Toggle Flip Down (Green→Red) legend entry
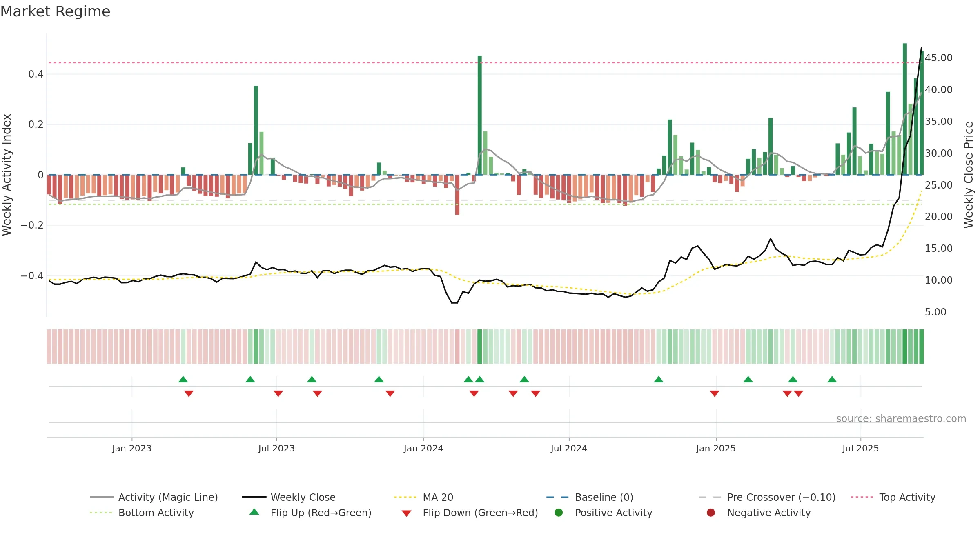980x551 pixels. click(470, 513)
